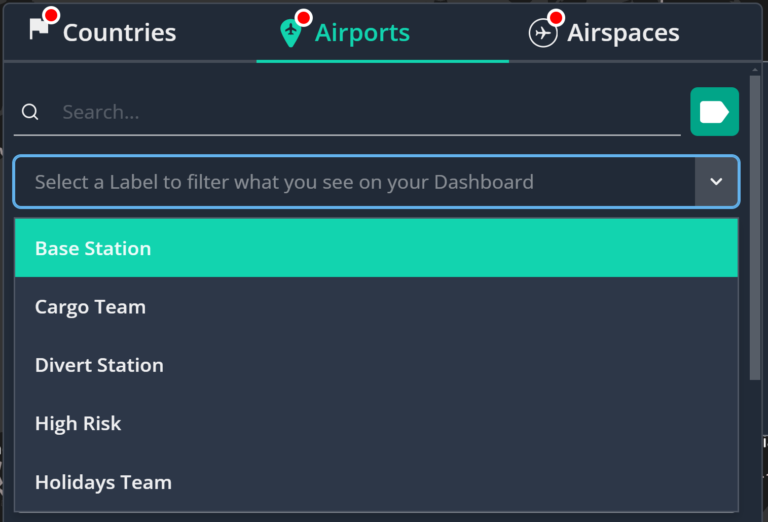
Task: Pick the Holidays Team label option
Action: [x=376, y=482]
